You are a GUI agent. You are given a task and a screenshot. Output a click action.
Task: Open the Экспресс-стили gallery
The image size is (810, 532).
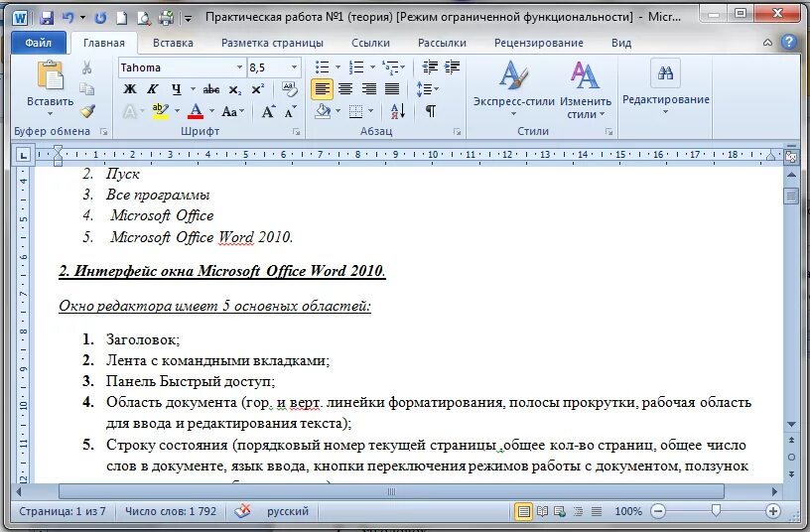point(514,89)
